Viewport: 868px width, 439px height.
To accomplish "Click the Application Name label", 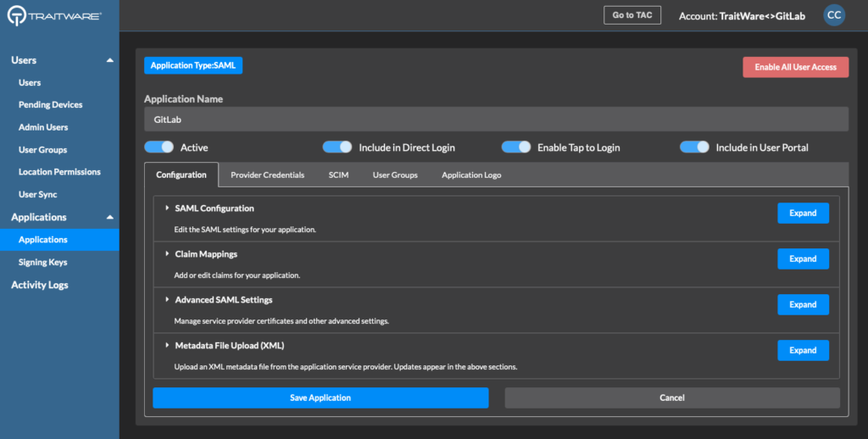I will tap(183, 99).
